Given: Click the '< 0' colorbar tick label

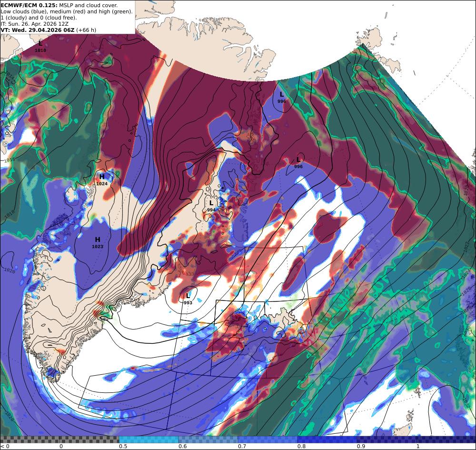Looking at the screenshot, I should coord(5,446).
